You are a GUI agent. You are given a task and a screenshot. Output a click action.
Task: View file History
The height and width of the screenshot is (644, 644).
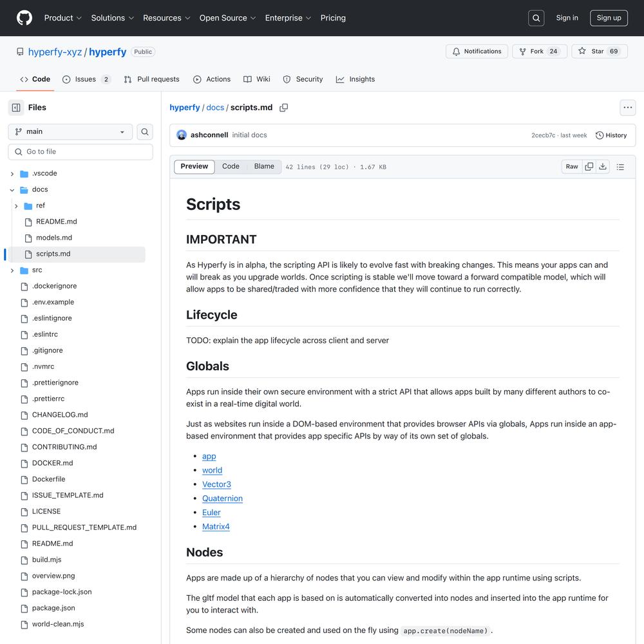point(611,135)
